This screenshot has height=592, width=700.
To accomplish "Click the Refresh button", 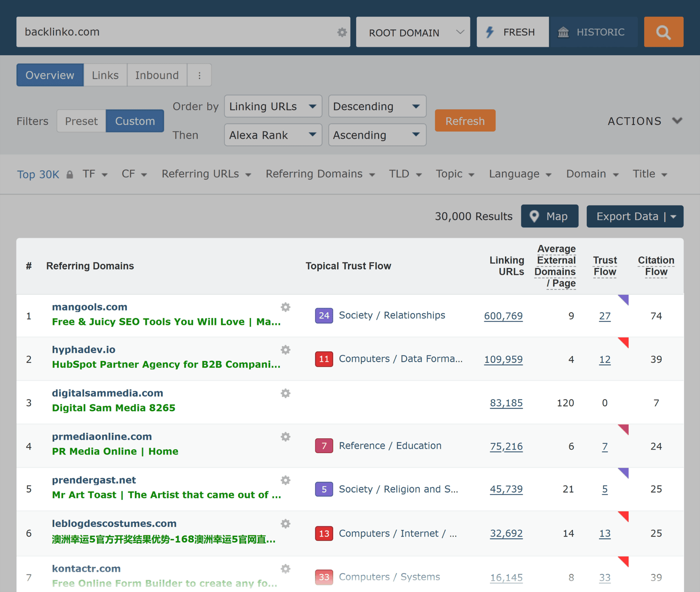I will pos(465,121).
